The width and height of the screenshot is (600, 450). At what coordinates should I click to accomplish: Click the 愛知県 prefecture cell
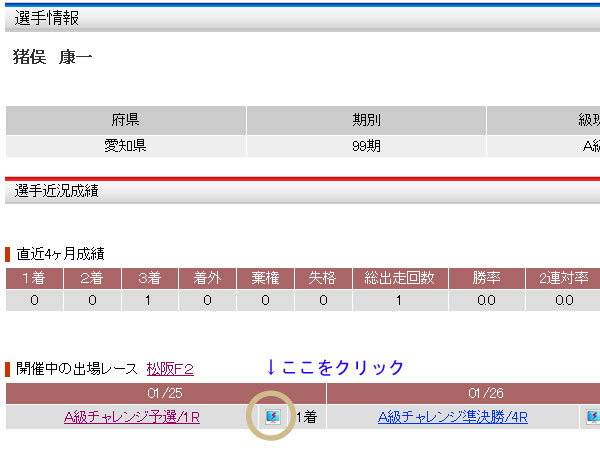point(126,146)
